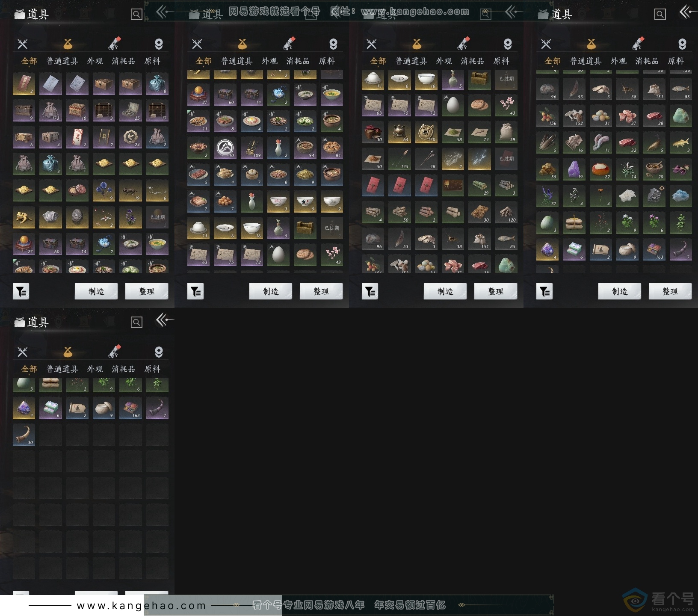Open filter options in the fourth panel
Screen dimensions: 698x616
coord(544,291)
